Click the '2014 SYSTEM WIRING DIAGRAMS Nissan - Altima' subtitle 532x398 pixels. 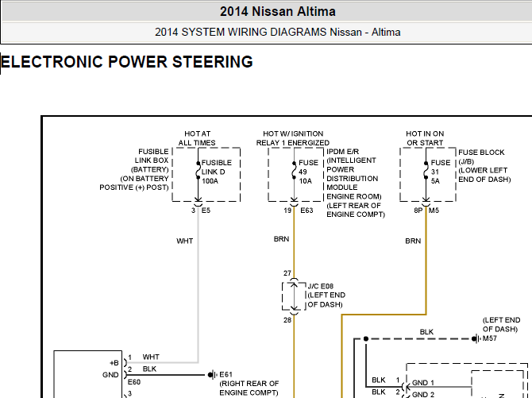278,33
